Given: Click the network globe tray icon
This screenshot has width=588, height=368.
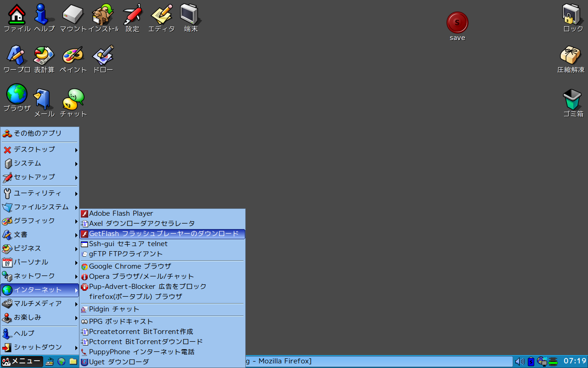Looking at the screenshot, I should (x=542, y=362).
